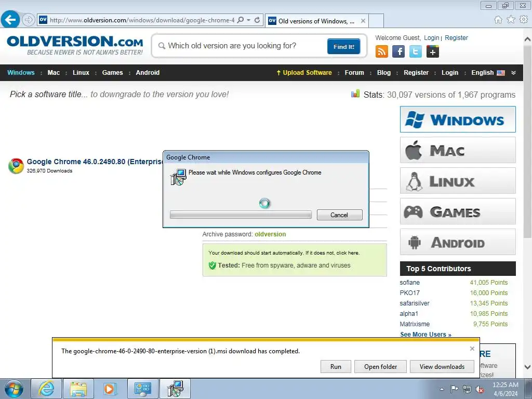Click the 'click here' download fallback text
532x399 pixels.
pos(348,253)
